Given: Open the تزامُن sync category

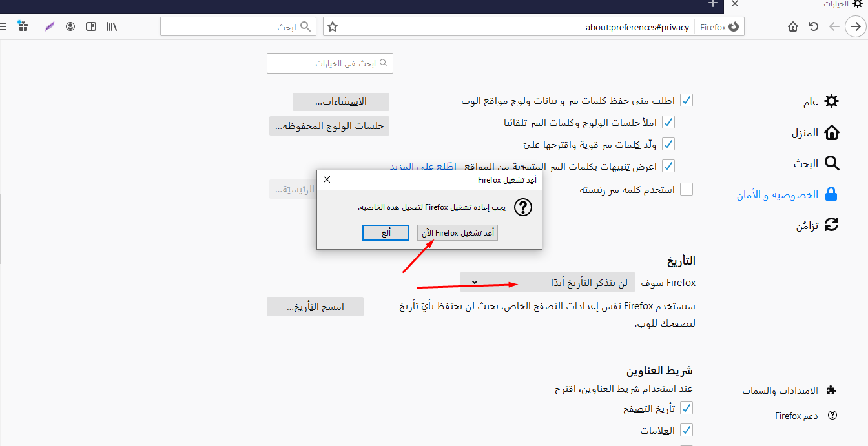Looking at the screenshot, I should pyautogui.click(x=817, y=225).
